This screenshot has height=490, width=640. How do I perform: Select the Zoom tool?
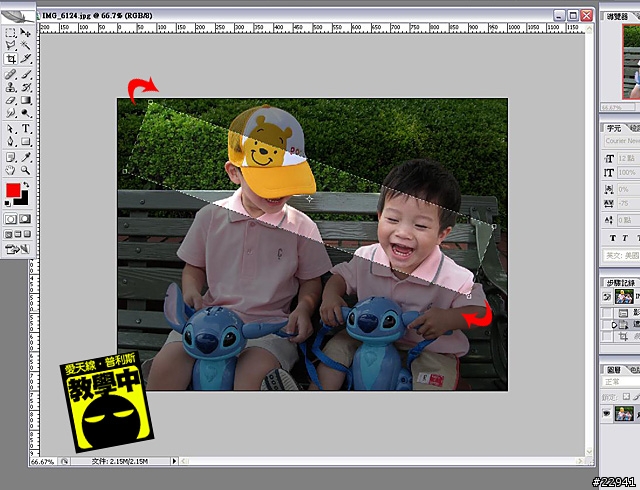25,170
